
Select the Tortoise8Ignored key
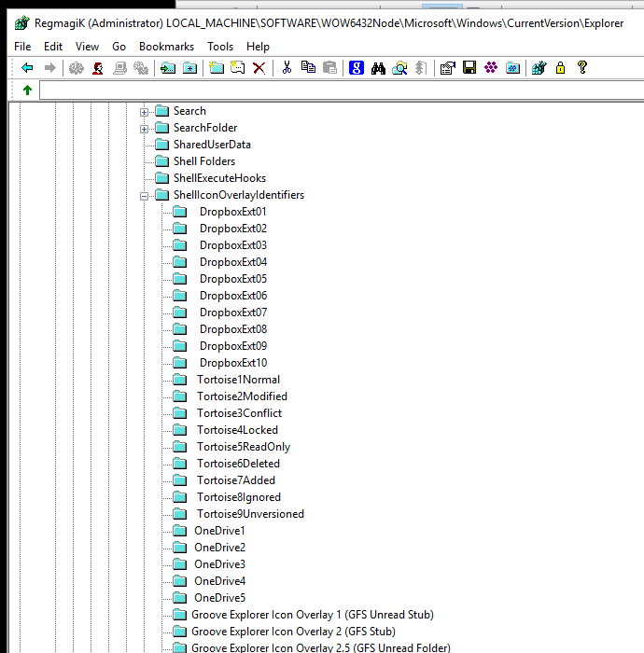[x=239, y=497]
